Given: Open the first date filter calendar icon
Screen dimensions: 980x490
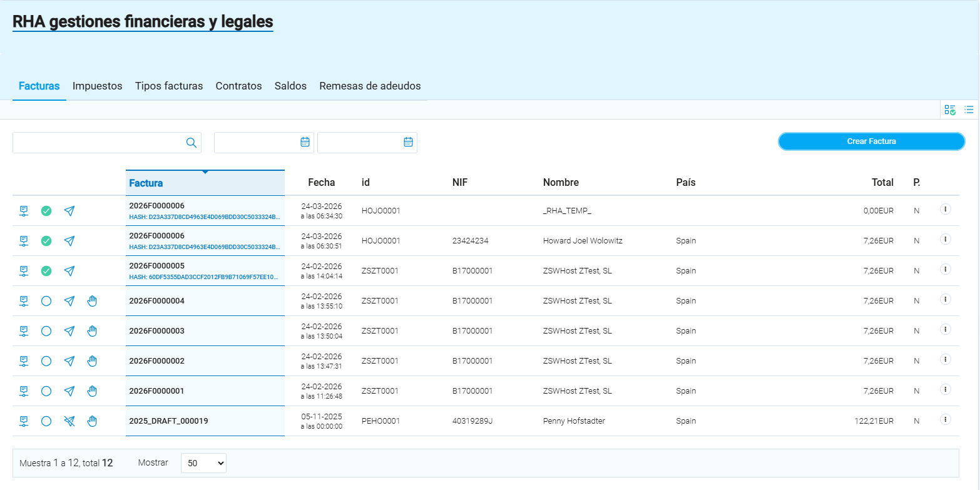Looking at the screenshot, I should (x=305, y=142).
